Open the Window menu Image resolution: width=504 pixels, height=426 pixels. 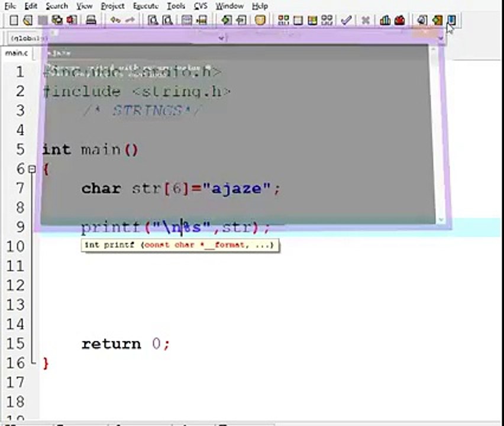230,6
